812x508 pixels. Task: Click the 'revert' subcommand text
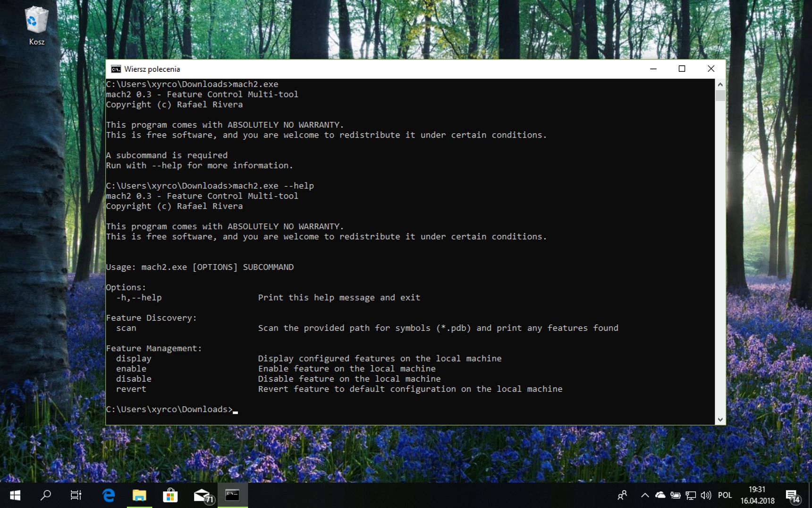pos(131,389)
